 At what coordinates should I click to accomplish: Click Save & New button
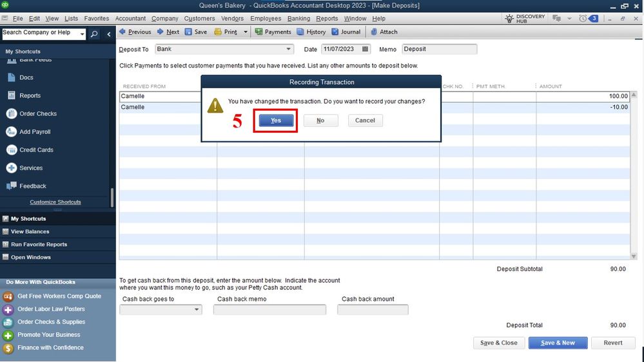pyautogui.click(x=558, y=343)
